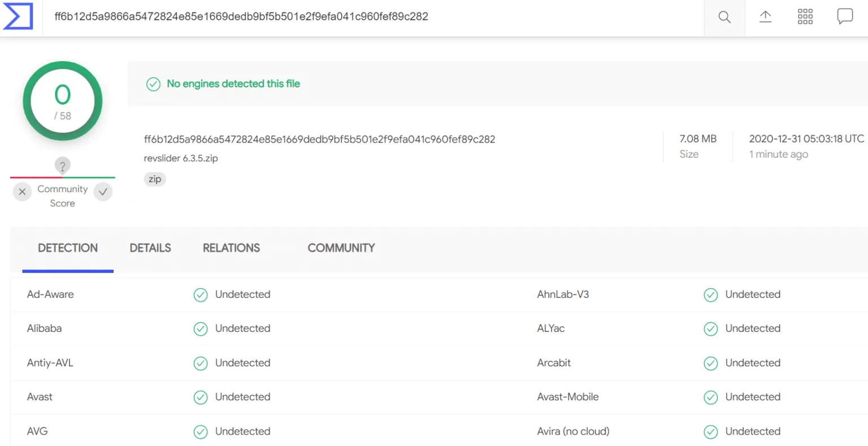The height and width of the screenshot is (446, 868).
Task: Click the Arcabit engine name
Action: 554,363
